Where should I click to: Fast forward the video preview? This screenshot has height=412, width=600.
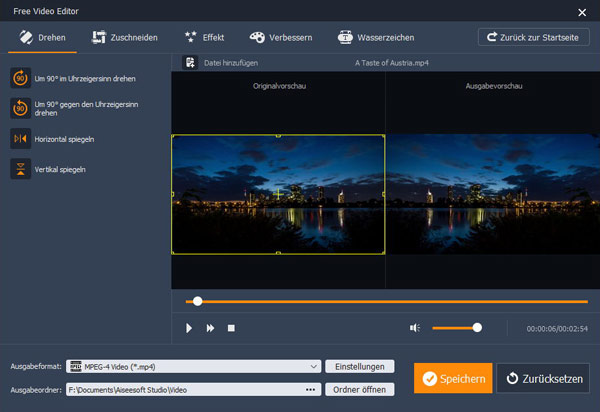point(210,328)
